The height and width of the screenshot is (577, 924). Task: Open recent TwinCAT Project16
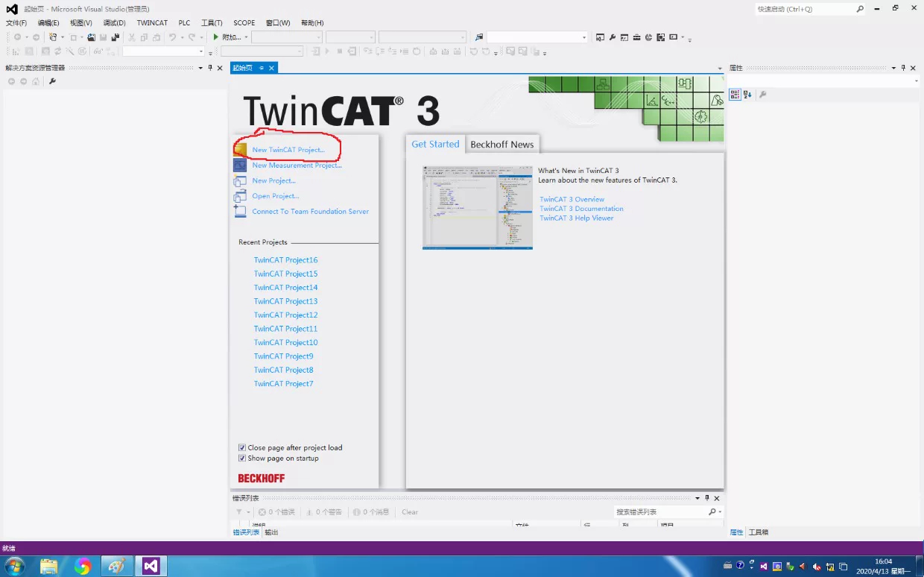[286, 260]
